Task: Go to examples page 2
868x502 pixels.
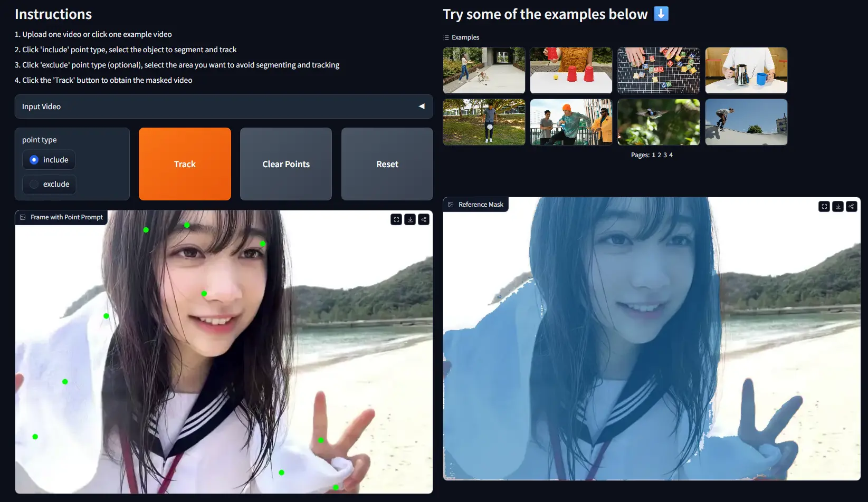Action: (659, 155)
